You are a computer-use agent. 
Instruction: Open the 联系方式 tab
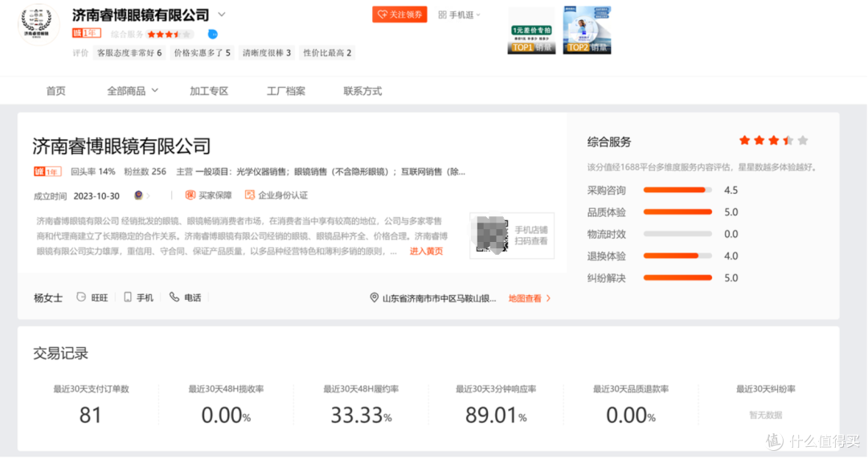point(362,91)
